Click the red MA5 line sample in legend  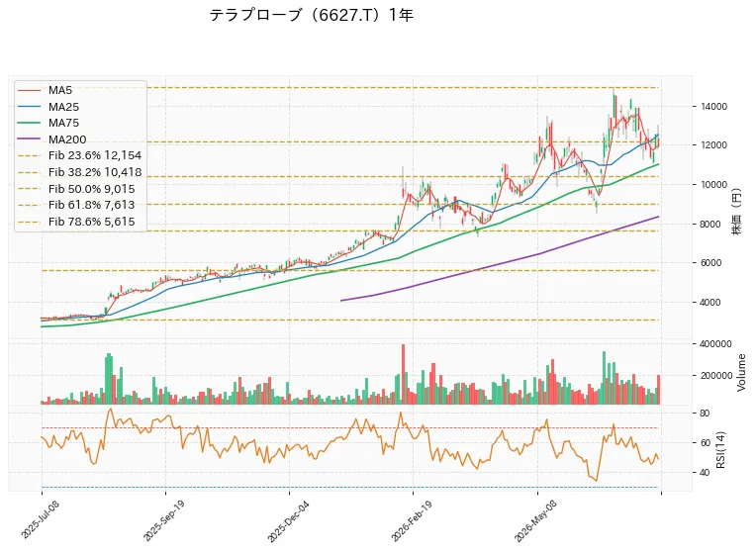(x=29, y=90)
